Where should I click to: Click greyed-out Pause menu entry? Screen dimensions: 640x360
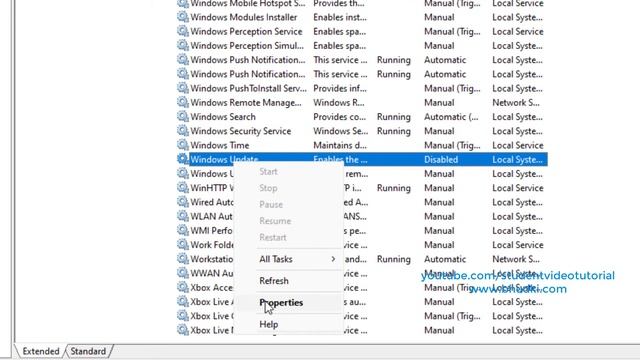271,204
